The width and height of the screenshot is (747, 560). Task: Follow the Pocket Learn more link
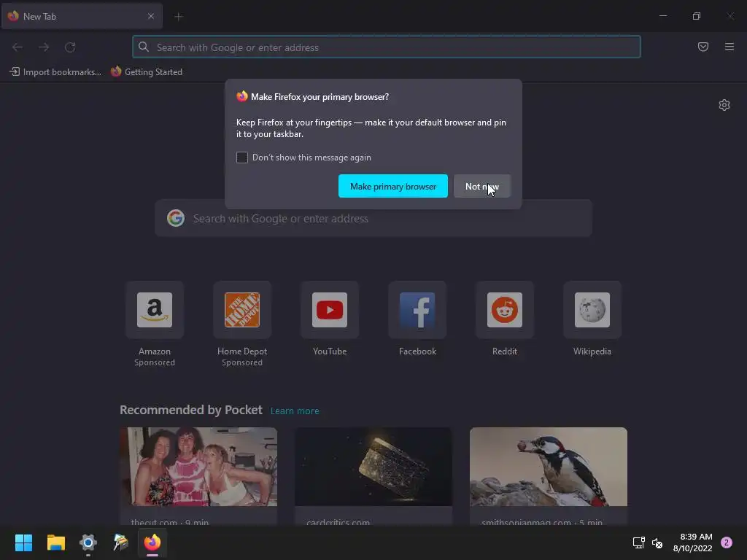pos(295,411)
